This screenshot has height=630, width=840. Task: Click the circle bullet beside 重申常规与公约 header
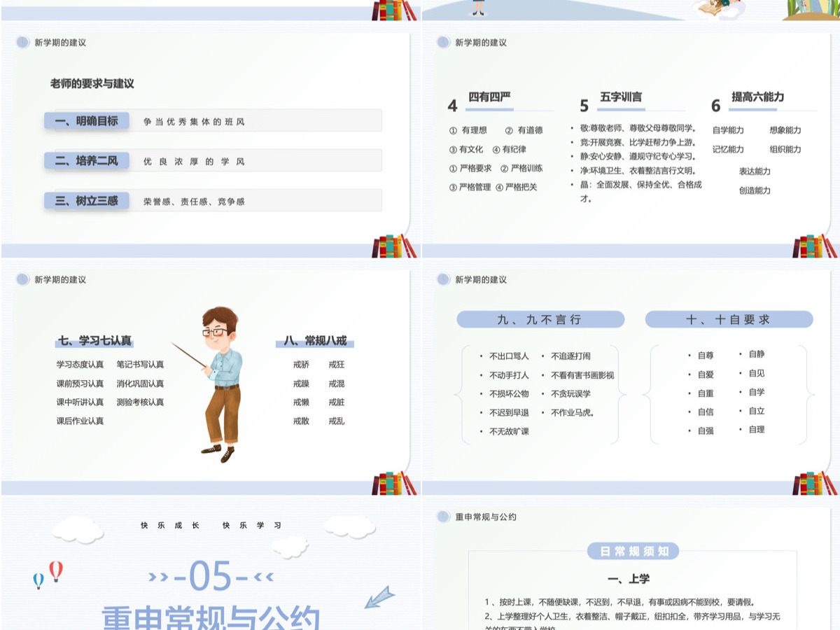(x=443, y=517)
